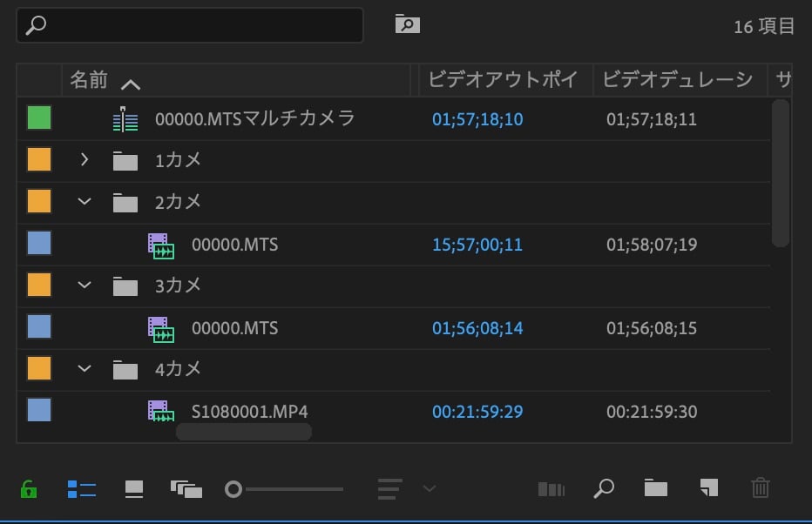Switch to freeform view

[186, 489]
